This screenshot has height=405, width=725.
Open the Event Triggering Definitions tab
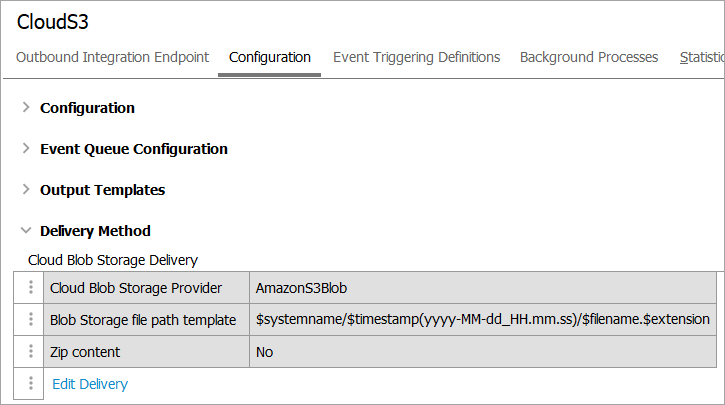click(416, 57)
